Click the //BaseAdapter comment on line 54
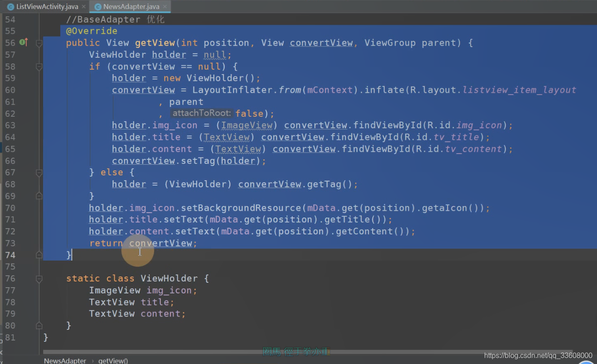Screen dimensions: 597x364 103,20
